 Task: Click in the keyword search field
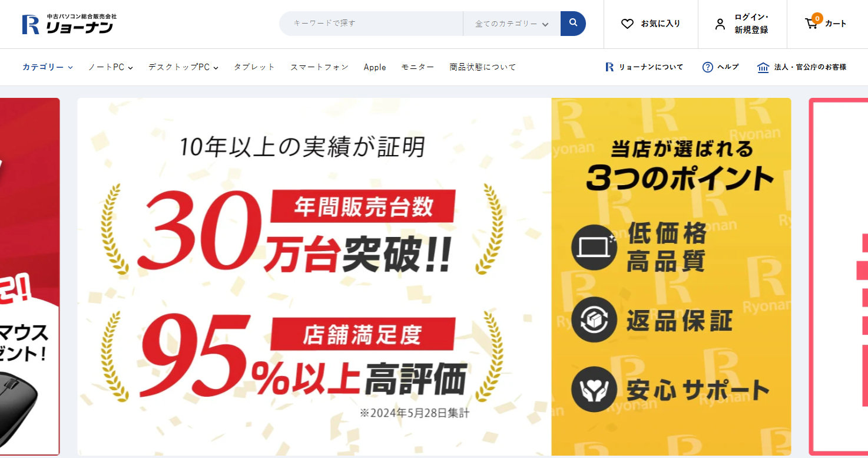pyautogui.click(x=371, y=24)
